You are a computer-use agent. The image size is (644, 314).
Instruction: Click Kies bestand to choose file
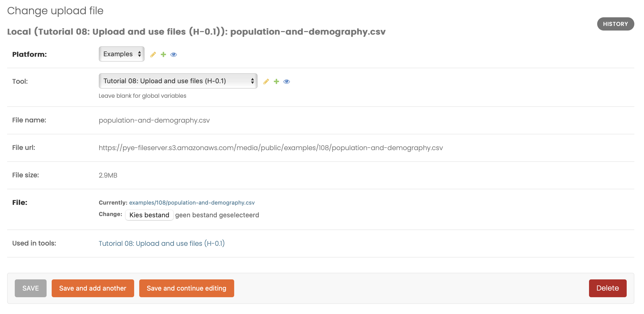[149, 215]
